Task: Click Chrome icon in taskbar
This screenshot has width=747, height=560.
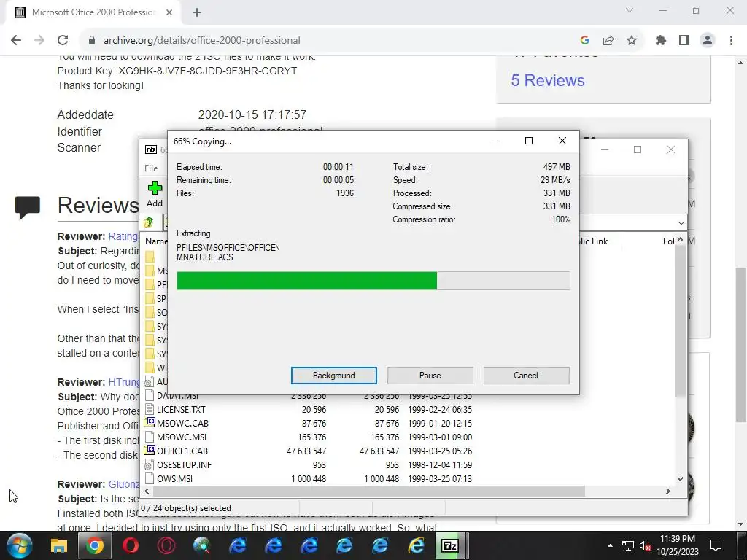Action: point(94,545)
